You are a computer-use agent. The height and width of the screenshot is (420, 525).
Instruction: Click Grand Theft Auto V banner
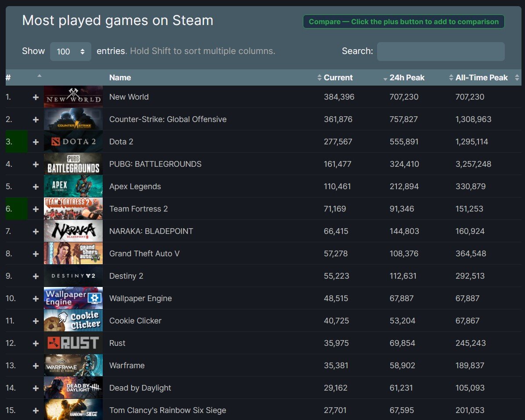tap(73, 254)
